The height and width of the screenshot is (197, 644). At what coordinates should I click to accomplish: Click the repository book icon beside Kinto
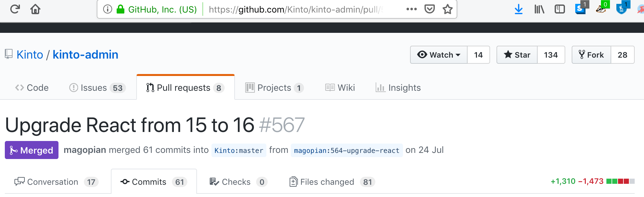9,54
